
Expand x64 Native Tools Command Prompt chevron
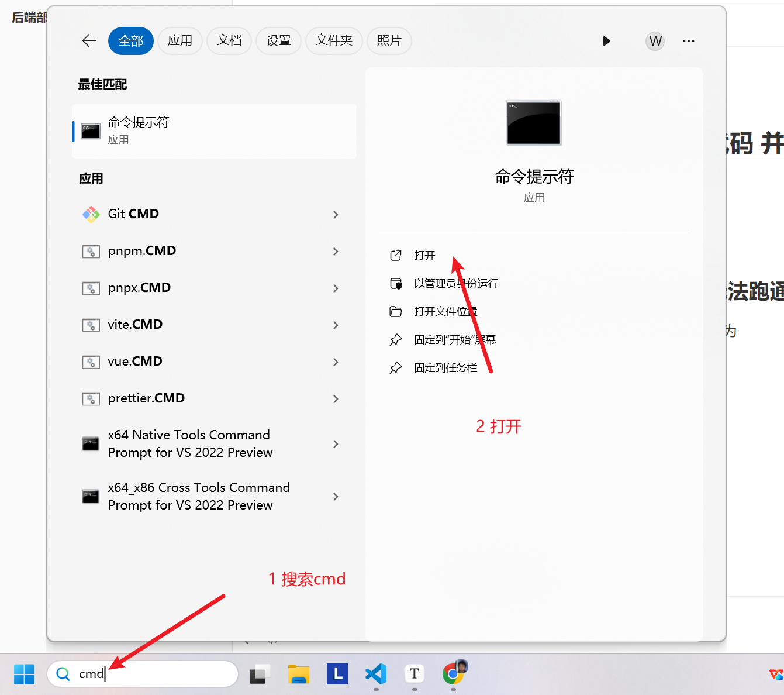pos(336,444)
